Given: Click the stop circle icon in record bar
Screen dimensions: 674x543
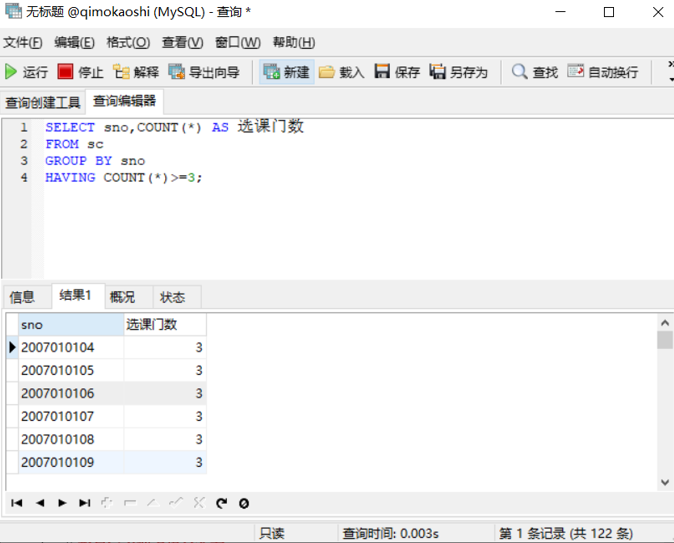Looking at the screenshot, I should click(x=244, y=503).
